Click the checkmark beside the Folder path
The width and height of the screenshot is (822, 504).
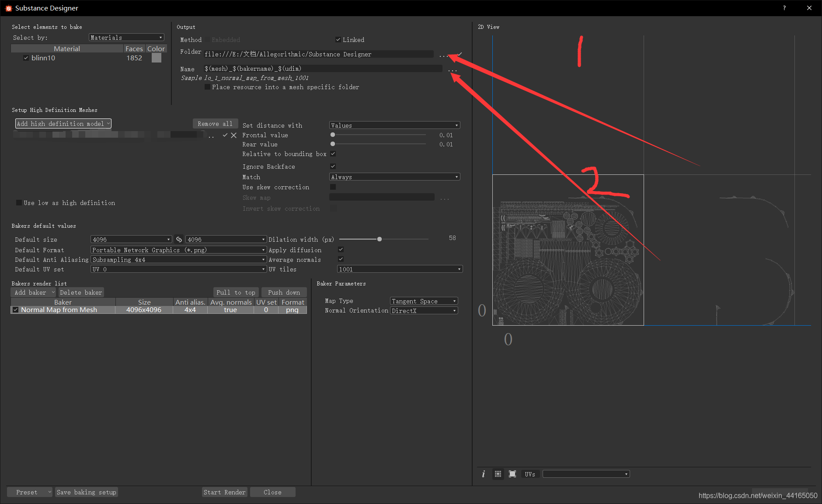460,54
